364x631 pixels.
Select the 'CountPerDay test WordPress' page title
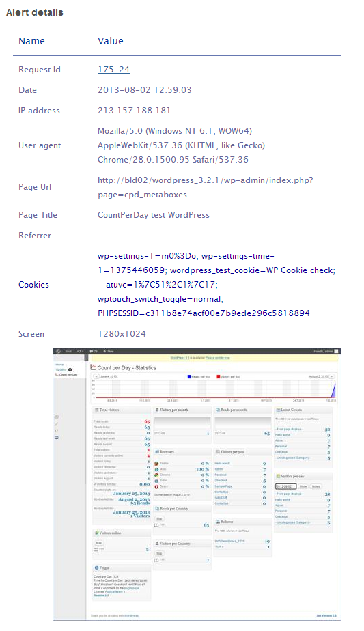click(x=154, y=215)
